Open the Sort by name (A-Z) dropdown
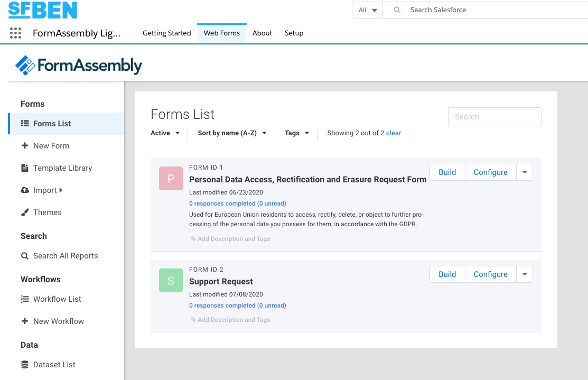Image resolution: width=588 pixels, height=380 pixels. click(x=232, y=133)
